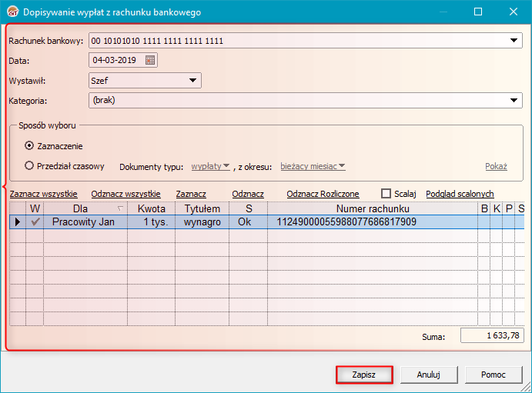The height and width of the screenshot is (393, 532).
Task: Expand the Kategoria dropdown showing (brak)
Action: click(x=514, y=100)
